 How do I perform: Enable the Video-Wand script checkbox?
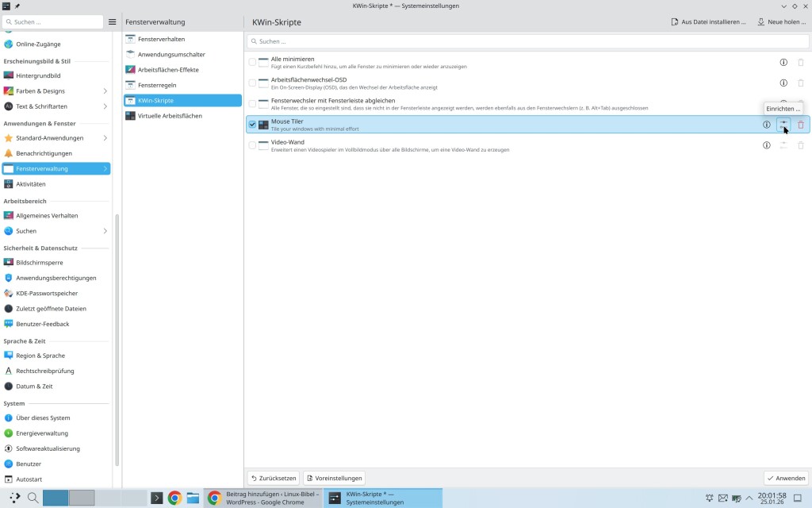tap(252, 145)
